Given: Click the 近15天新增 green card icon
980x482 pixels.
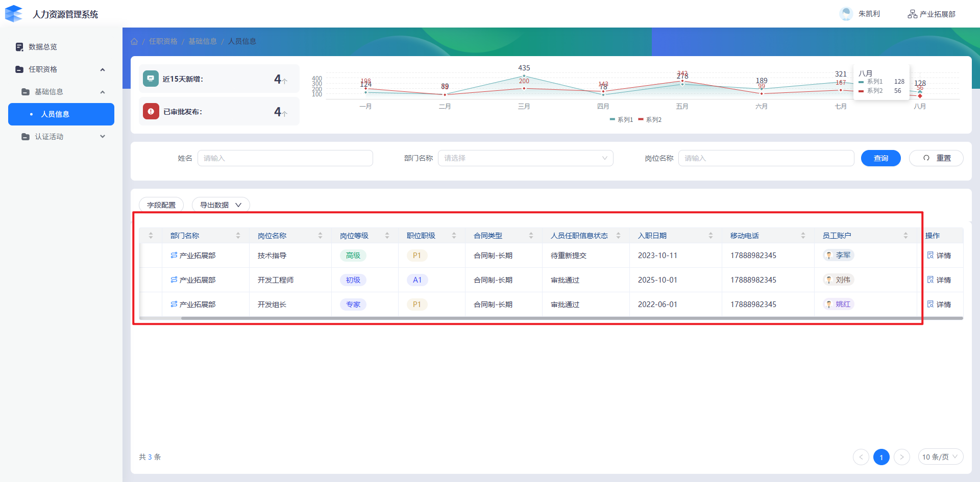Looking at the screenshot, I should 151,79.
